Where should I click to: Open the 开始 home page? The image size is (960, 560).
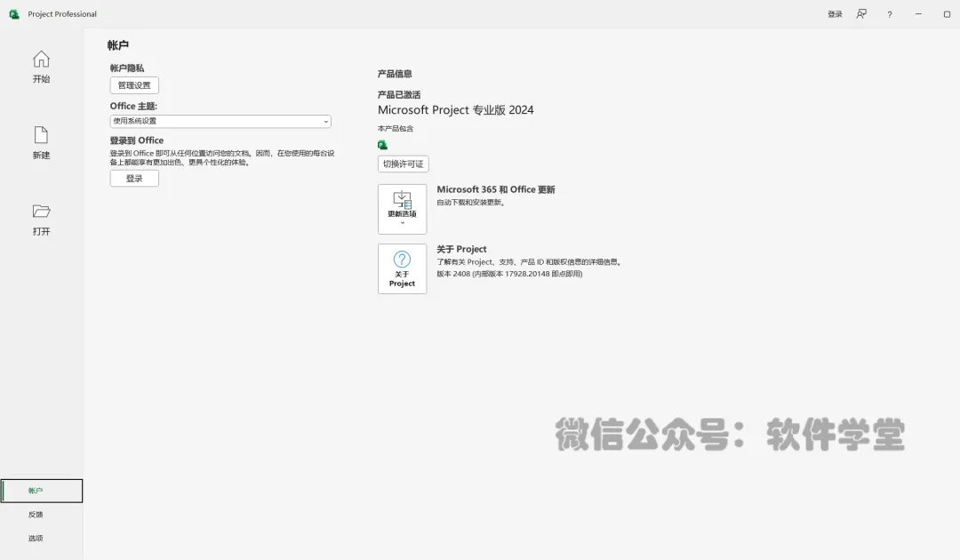(x=41, y=67)
